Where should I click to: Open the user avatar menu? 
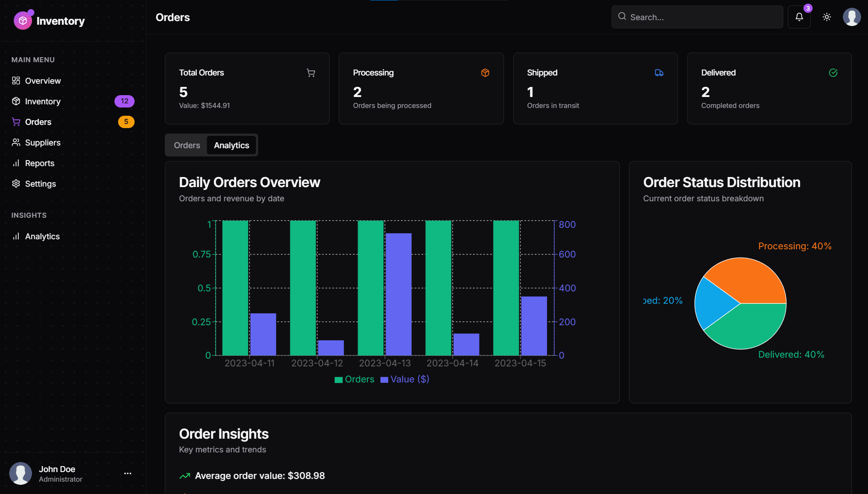point(852,17)
